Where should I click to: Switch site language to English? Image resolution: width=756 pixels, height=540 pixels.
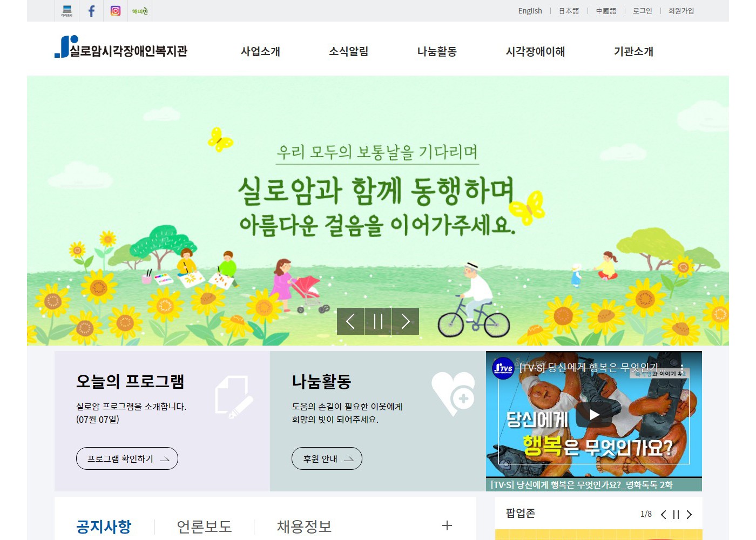530,11
